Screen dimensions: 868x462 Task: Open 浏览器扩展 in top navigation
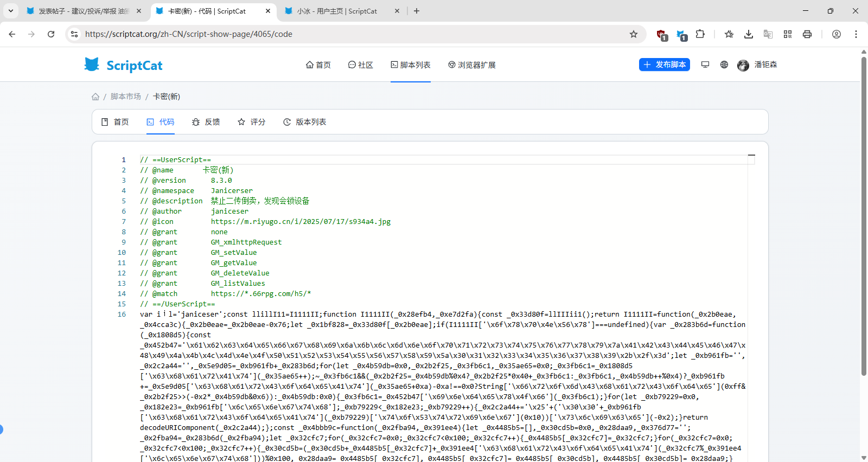(x=472, y=65)
